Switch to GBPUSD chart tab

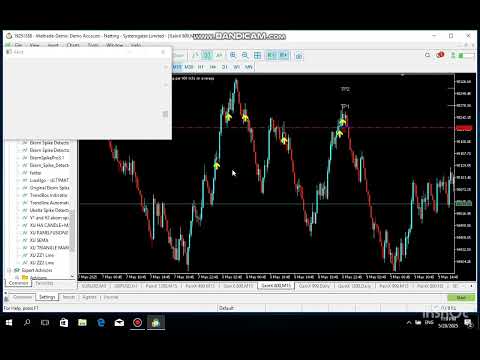point(126,286)
